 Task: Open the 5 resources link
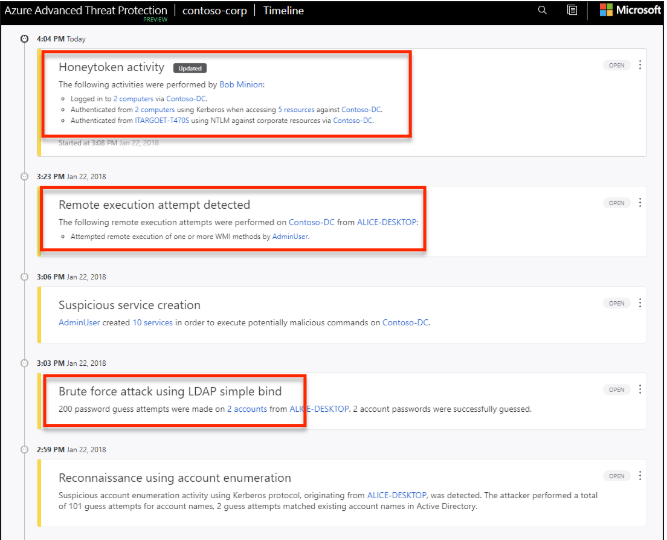296,110
